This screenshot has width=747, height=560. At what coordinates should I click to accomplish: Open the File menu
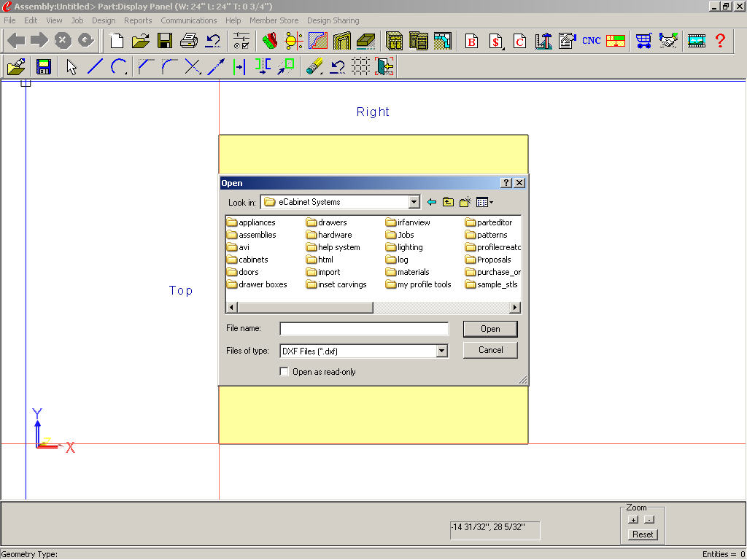point(9,20)
